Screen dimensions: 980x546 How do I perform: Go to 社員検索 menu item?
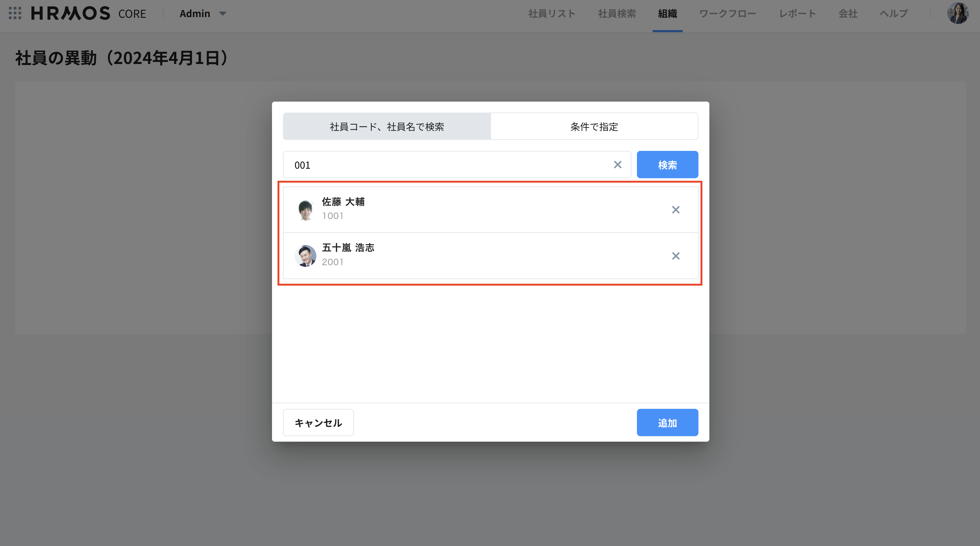coord(617,14)
